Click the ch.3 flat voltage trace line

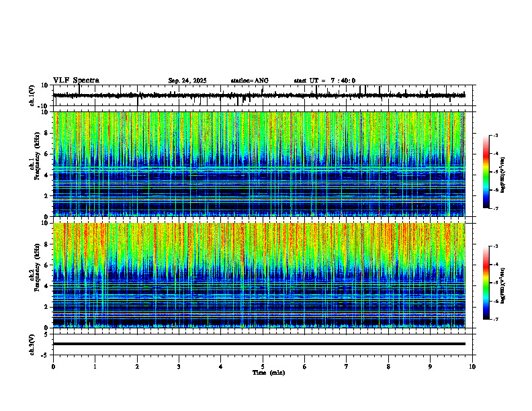(x=259, y=344)
